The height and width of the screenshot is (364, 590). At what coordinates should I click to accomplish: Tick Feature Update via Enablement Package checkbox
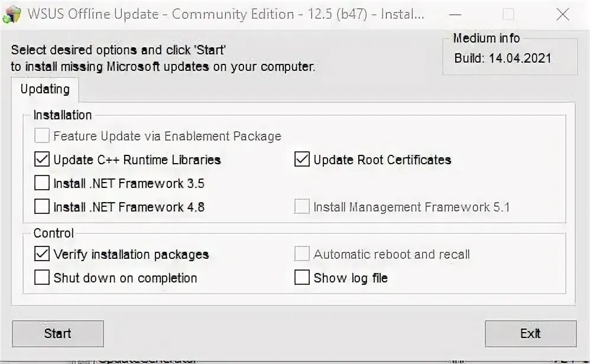(x=42, y=136)
